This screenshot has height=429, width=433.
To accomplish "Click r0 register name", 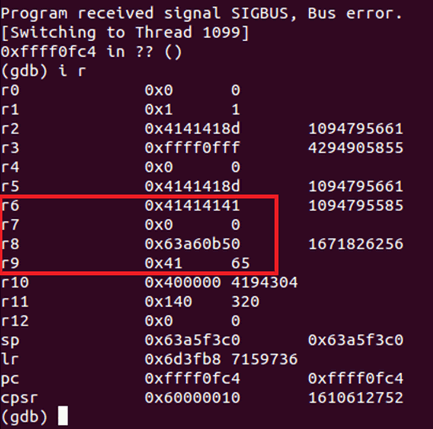I will pyautogui.click(x=10, y=90).
